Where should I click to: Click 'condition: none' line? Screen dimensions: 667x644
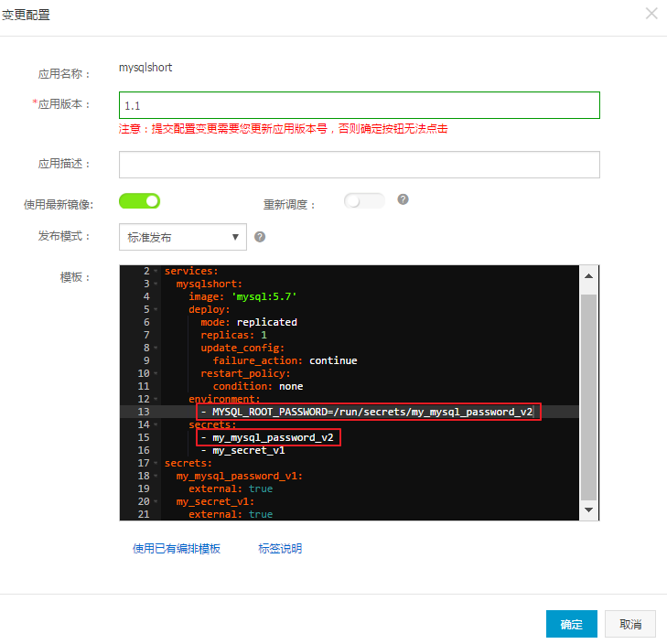pyautogui.click(x=258, y=386)
